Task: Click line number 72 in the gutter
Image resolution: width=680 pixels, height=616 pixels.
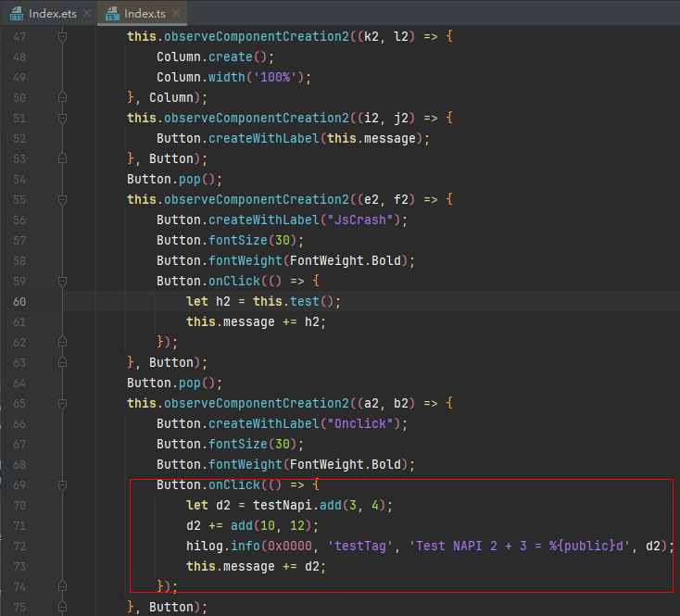Action: (x=19, y=546)
